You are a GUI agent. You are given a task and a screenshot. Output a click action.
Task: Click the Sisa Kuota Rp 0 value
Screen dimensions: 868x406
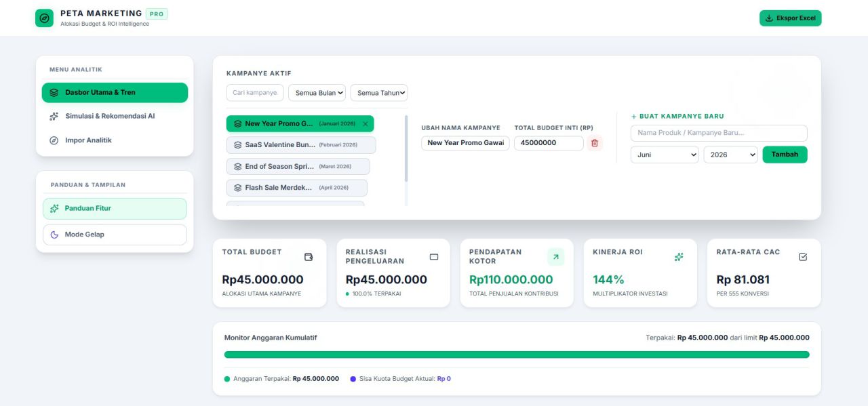444,379
